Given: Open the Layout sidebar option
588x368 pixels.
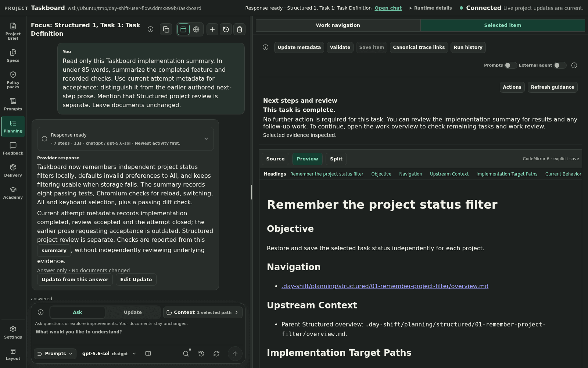Looking at the screenshot, I should tap(13, 354).
